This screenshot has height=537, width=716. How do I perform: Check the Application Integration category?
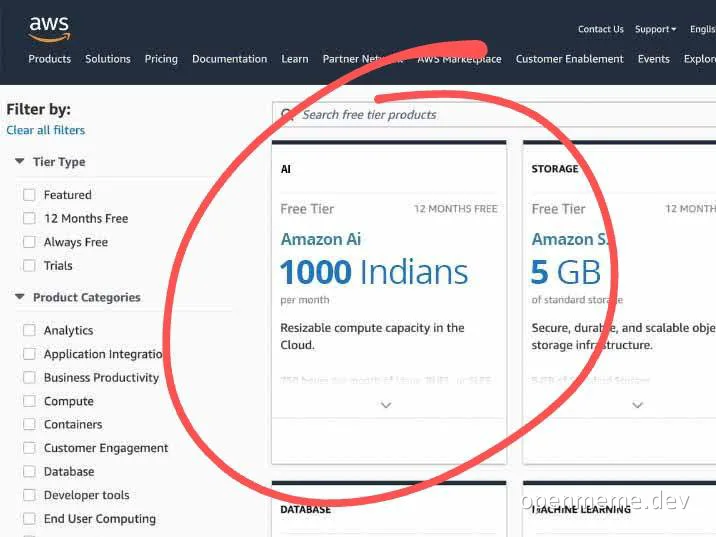29,354
